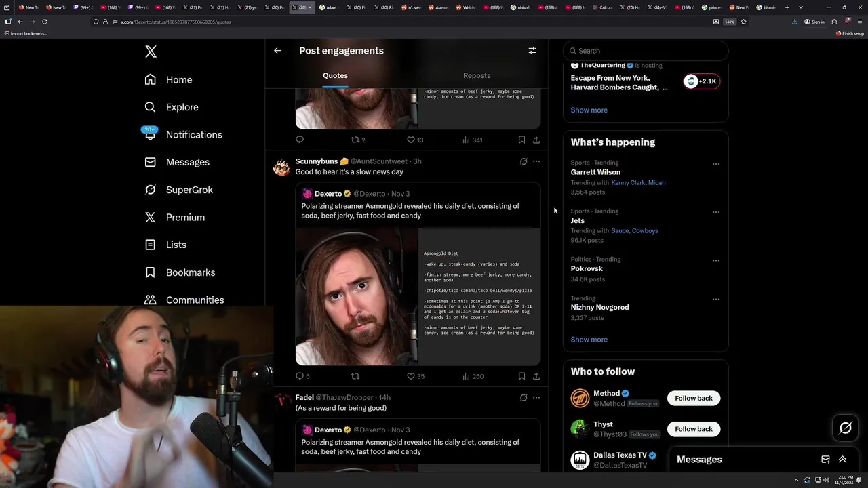This screenshot has height=488, width=868.
Task: Click Sign in in browser toolbar
Action: pyautogui.click(x=814, y=22)
